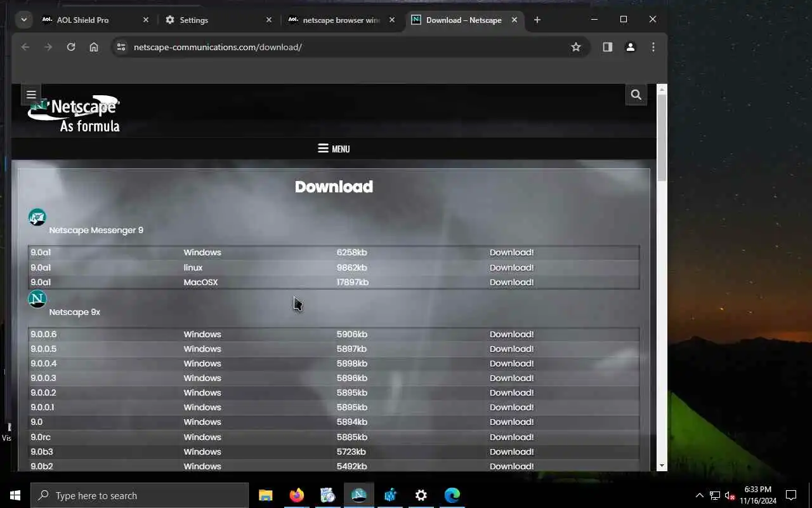Viewport: 812px width, 508px height.
Task: Click the page scrollbar thumb
Action: (x=662, y=137)
